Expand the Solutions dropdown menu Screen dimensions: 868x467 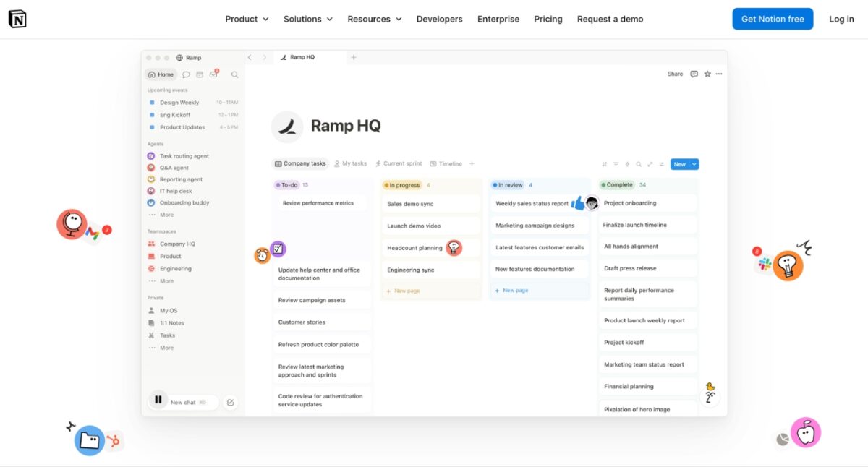coord(308,19)
